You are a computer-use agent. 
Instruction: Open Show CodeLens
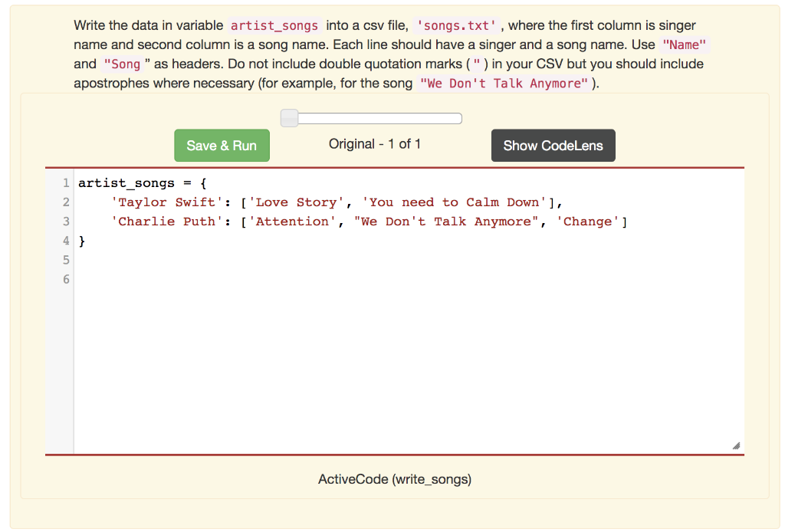click(553, 146)
